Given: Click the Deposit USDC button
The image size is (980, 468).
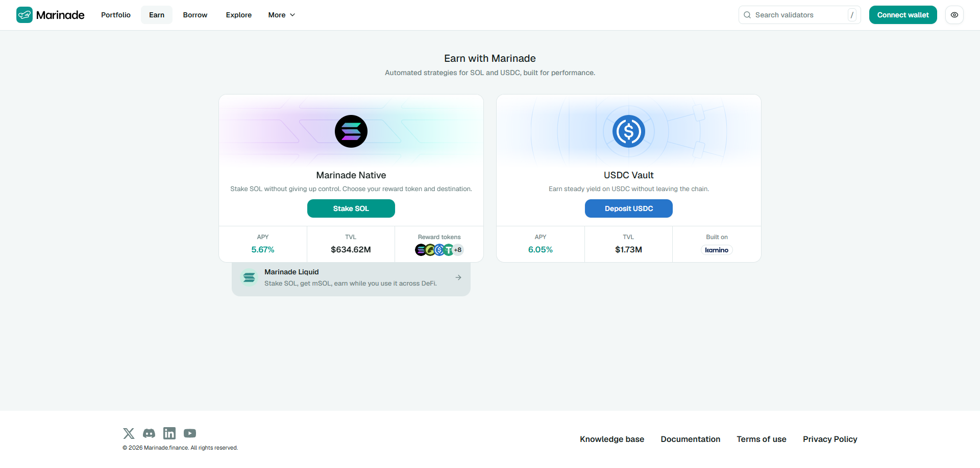Looking at the screenshot, I should (629, 208).
